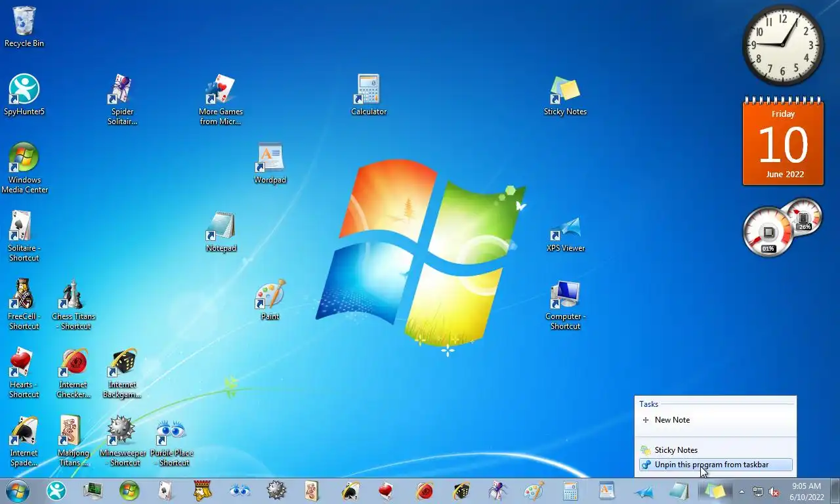
Task: Select the Internet Checkers desktop icon
Action: pos(73,373)
